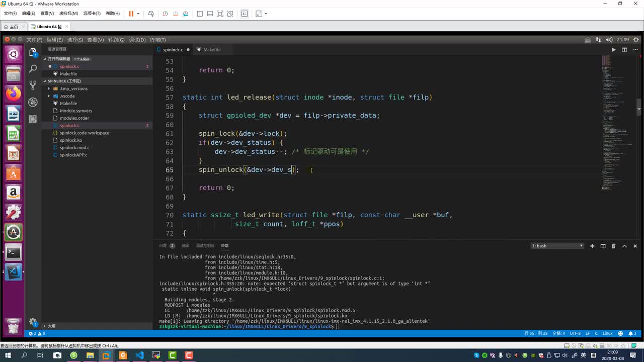
Task: Switch to the spinlock.c editor tab
Action: pos(173,50)
